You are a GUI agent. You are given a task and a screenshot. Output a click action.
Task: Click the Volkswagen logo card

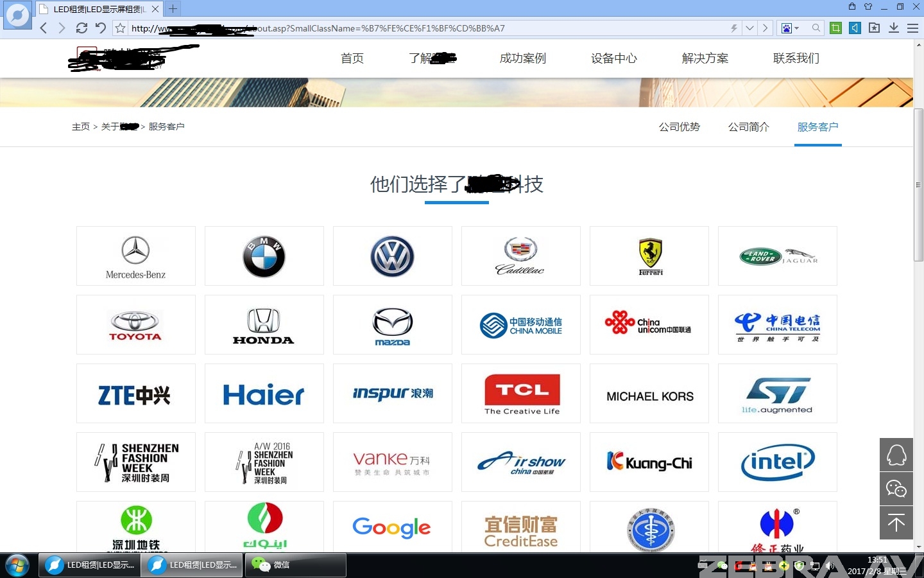393,256
